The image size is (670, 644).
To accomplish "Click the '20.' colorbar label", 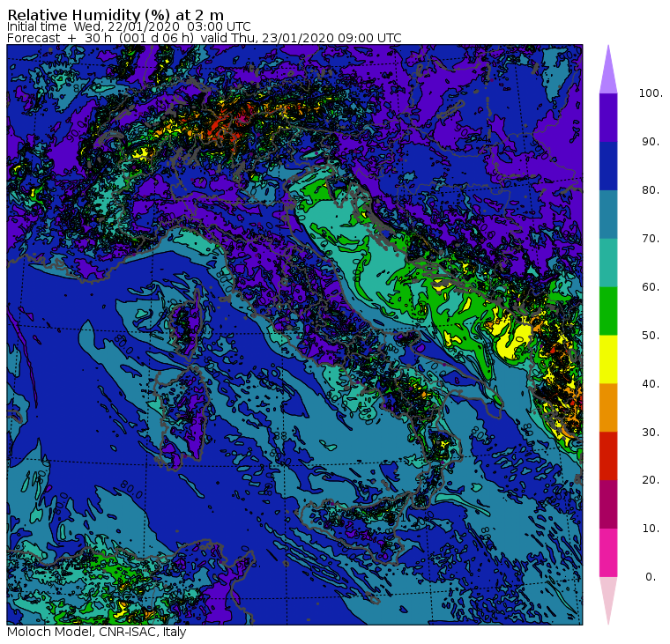I will (651, 480).
